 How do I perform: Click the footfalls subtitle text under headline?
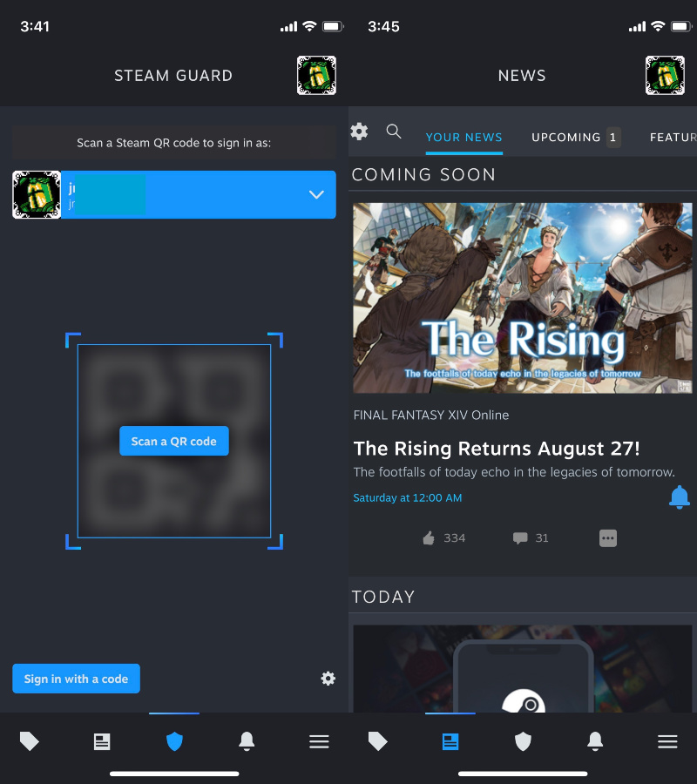[x=514, y=472]
